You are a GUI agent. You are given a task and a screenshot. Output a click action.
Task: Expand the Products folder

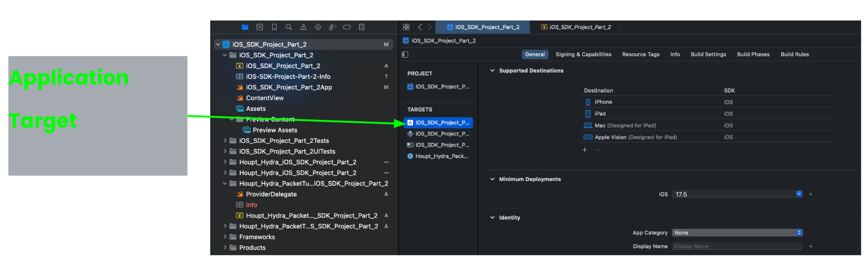click(x=225, y=248)
